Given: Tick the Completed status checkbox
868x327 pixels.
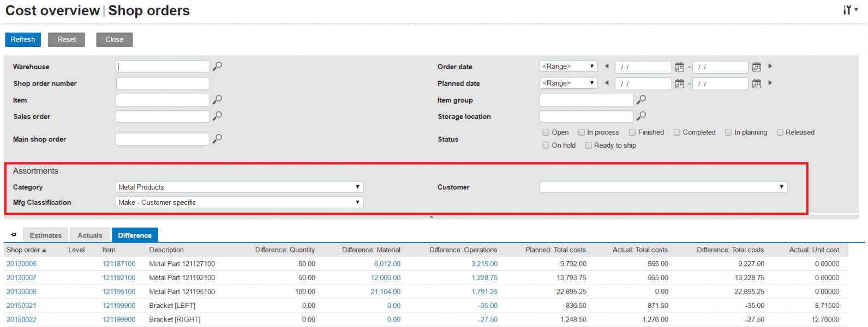Looking at the screenshot, I should tap(677, 132).
